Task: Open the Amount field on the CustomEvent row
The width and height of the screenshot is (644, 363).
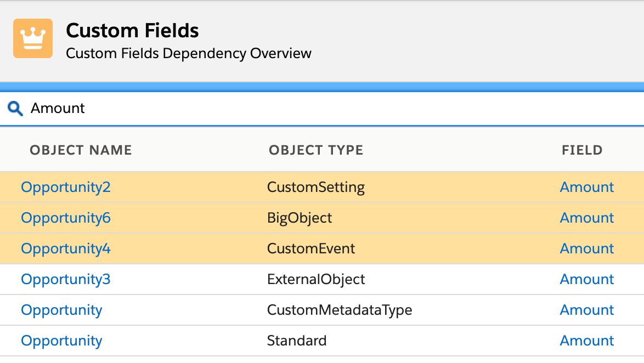Action: [x=586, y=248]
